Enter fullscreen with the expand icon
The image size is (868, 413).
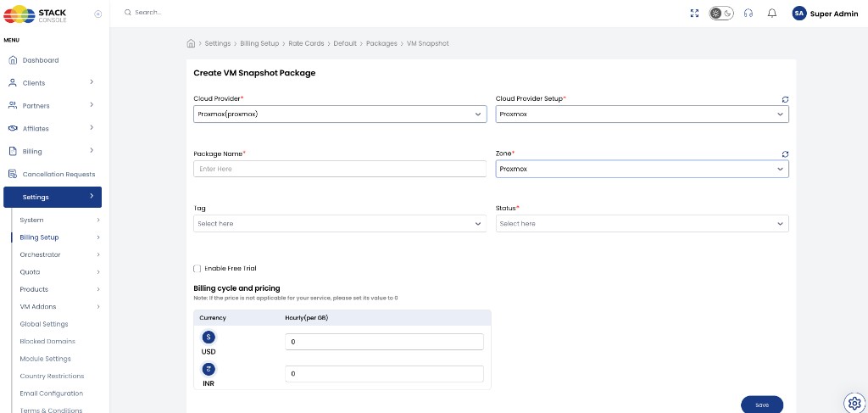click(695, 14)
